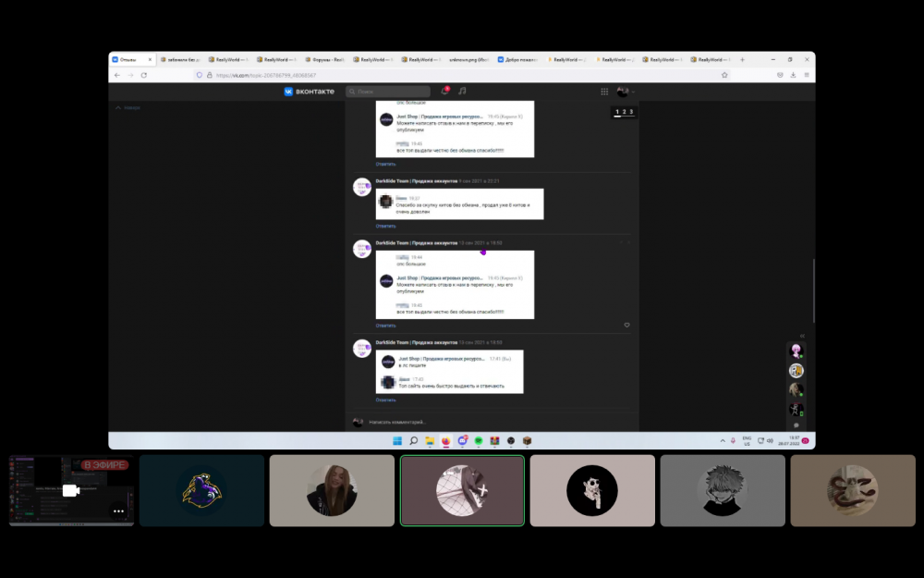Open Discord from the taskbar
Viewport: 924px width, 578px height.
pos(463,440)
